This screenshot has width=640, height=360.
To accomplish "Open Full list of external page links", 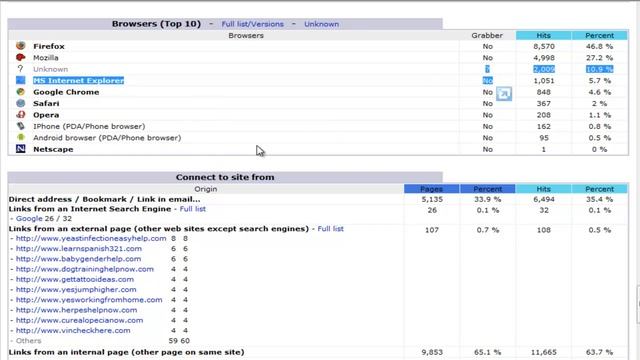I will coord(330,229).
